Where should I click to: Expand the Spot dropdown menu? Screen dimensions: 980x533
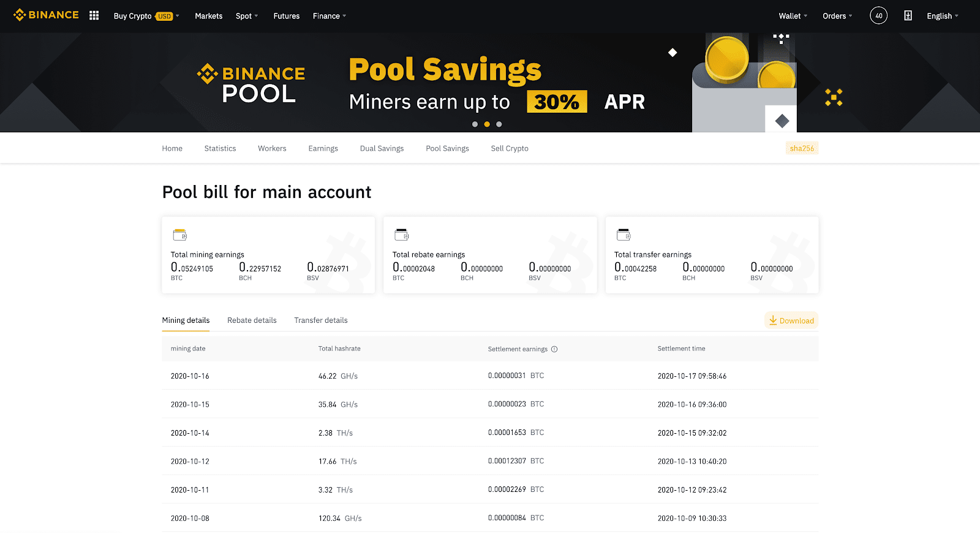click(247, 16)
